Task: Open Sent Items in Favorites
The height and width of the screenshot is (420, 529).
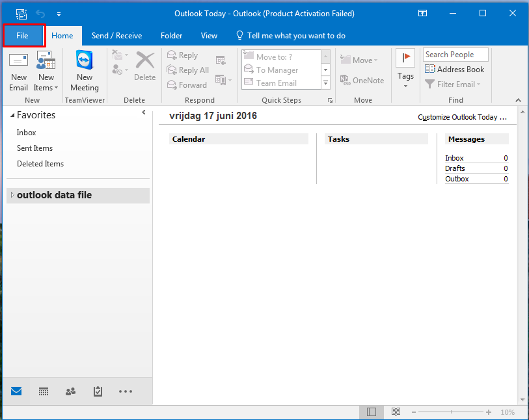Action: click(x=34, y=148)
